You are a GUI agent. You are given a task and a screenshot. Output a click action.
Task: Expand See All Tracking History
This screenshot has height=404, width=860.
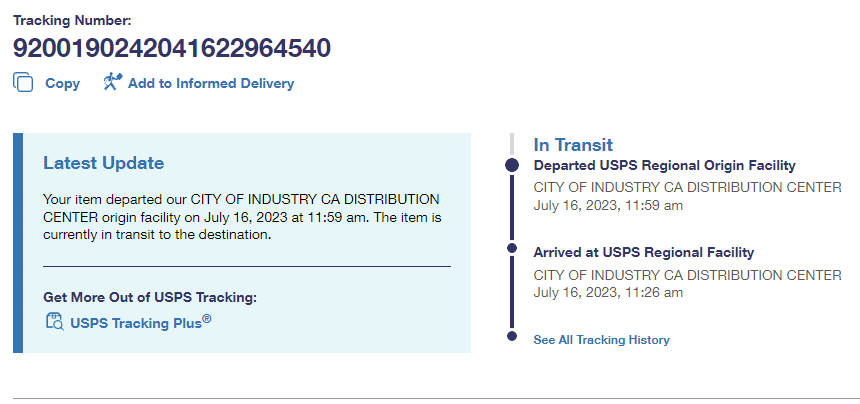[x=601, y=340]
